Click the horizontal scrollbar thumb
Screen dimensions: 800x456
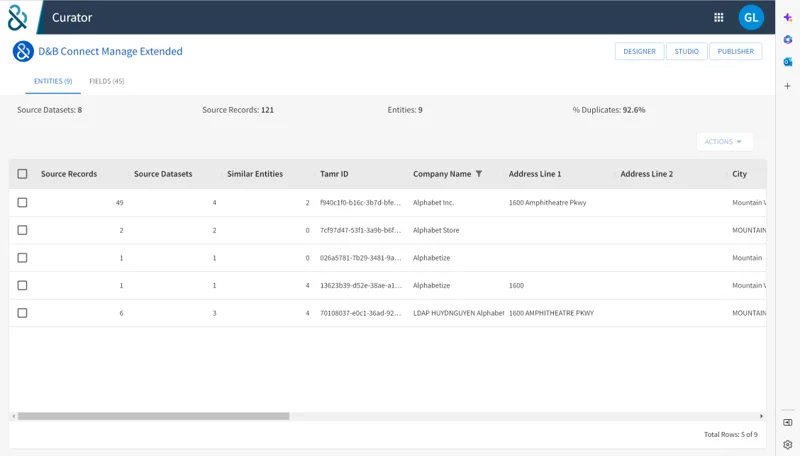point(154,416)
